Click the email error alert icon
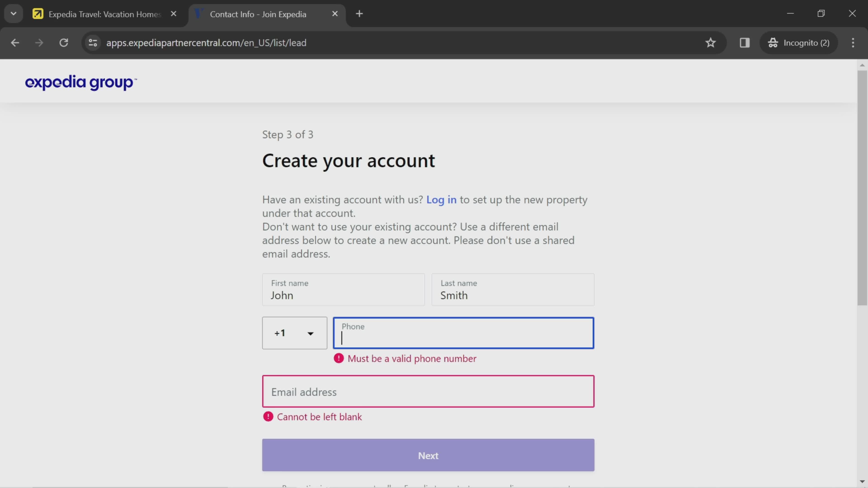 [268, 417]
